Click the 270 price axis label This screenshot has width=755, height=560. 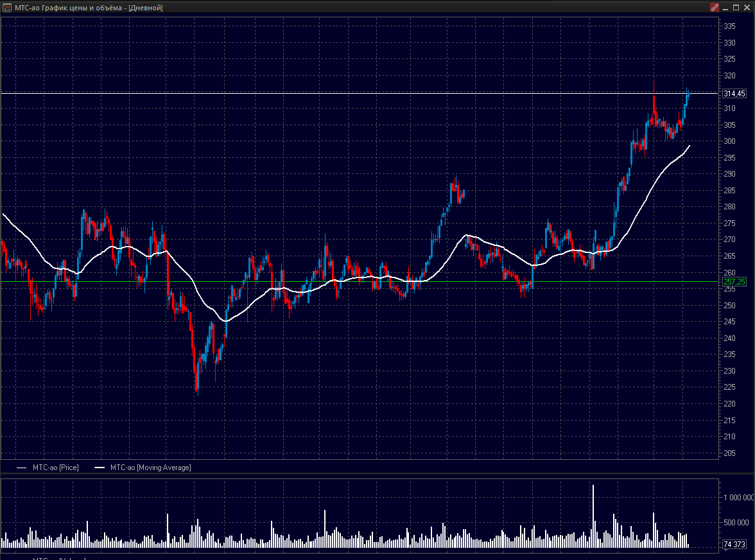click(x=729, y=240)
